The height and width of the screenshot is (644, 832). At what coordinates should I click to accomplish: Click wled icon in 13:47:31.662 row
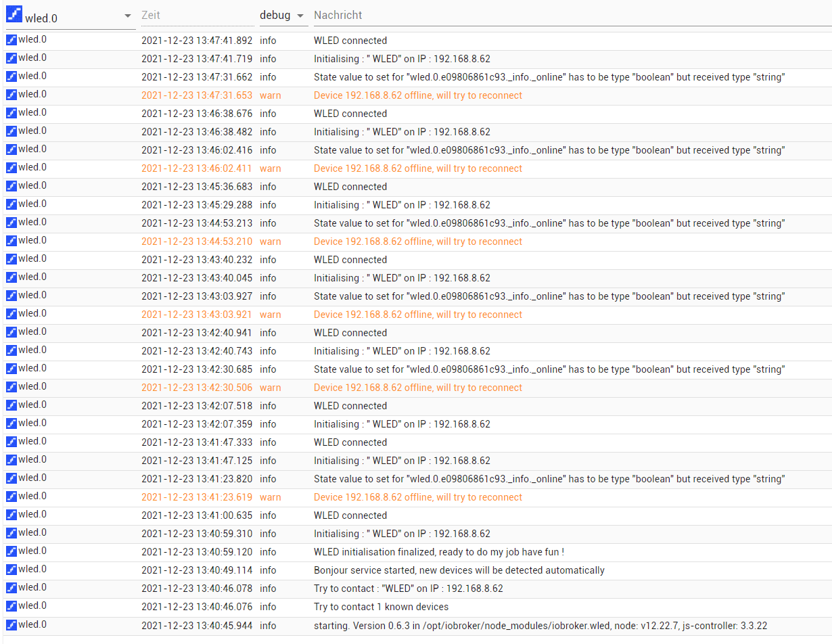[11, 76]
